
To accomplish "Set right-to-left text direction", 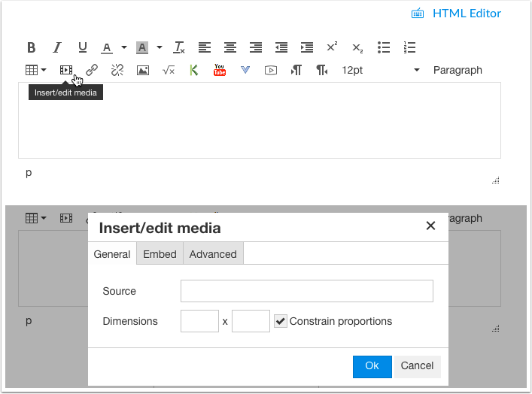I will [322, 70].
